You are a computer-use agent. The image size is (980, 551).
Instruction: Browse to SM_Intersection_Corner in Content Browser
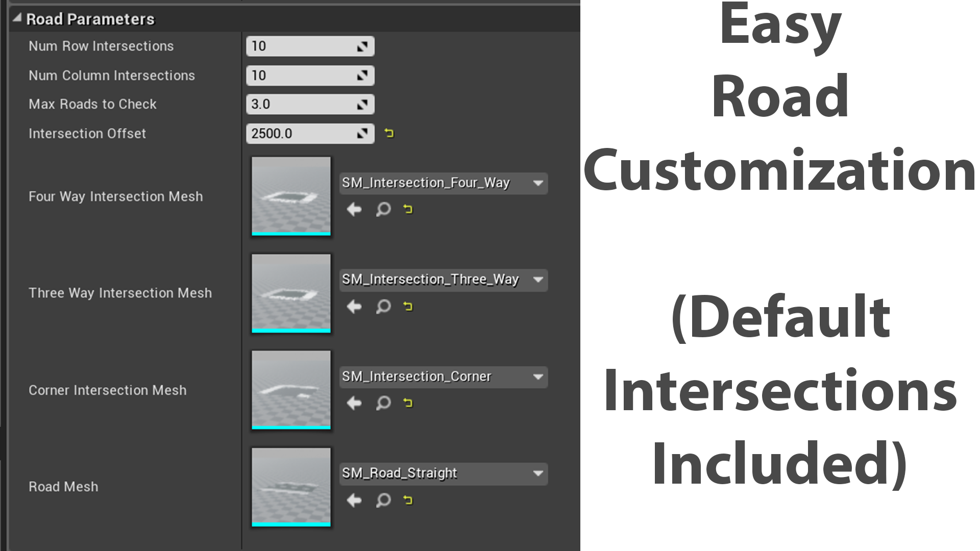point(383,403)
